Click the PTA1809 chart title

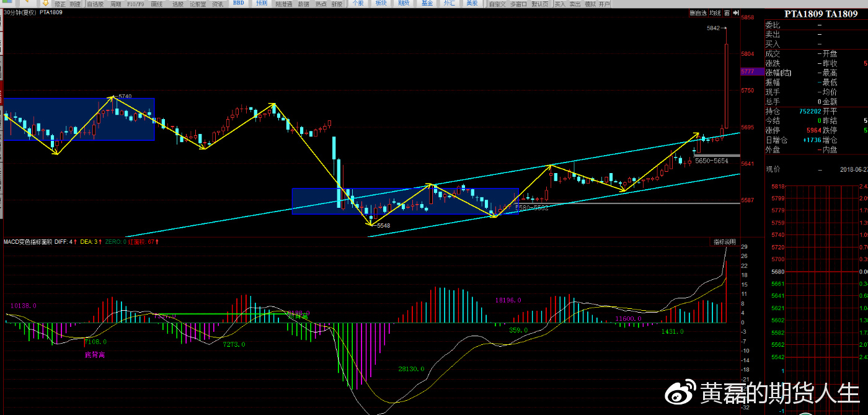click(x=51, y=12)
